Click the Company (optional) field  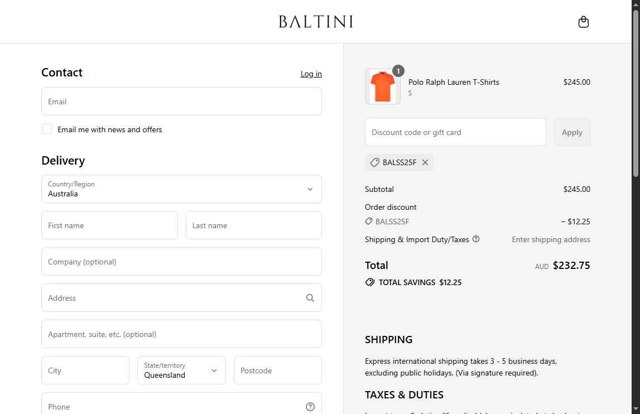click(181, 261)
